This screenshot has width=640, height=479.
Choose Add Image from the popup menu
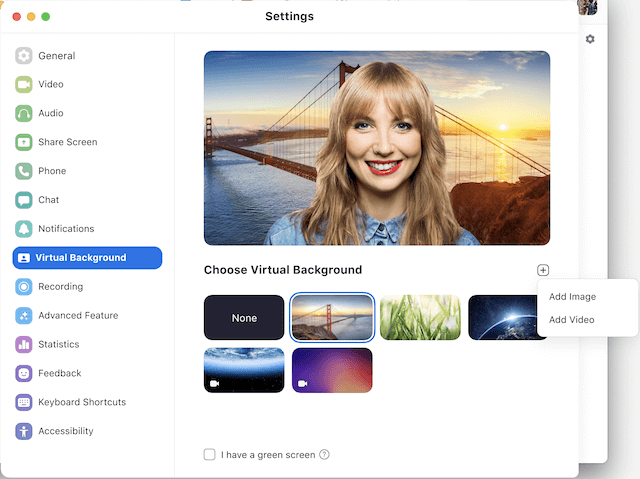click(572, 297)
